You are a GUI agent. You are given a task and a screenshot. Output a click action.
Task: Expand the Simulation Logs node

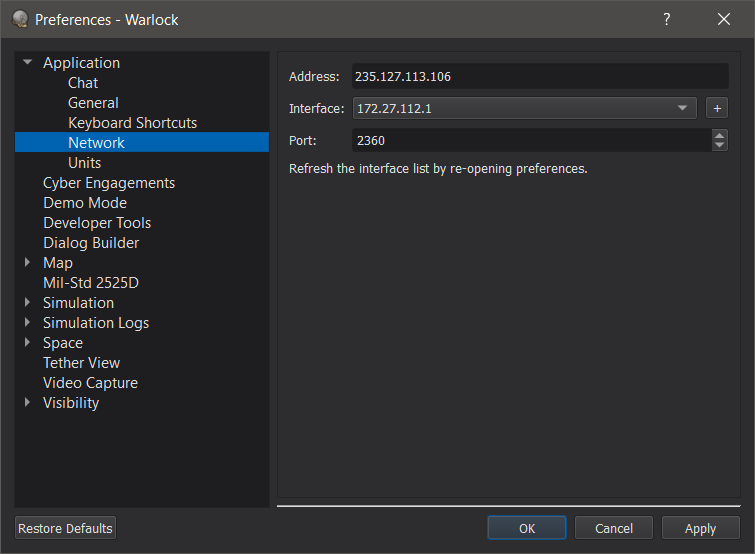pos(27,322)
